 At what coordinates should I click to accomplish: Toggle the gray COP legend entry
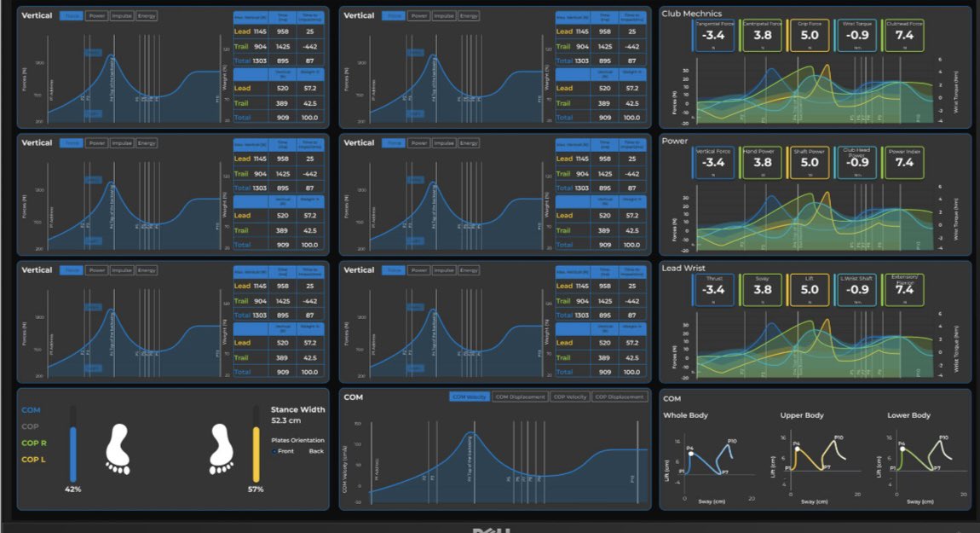tap(30, 426)
